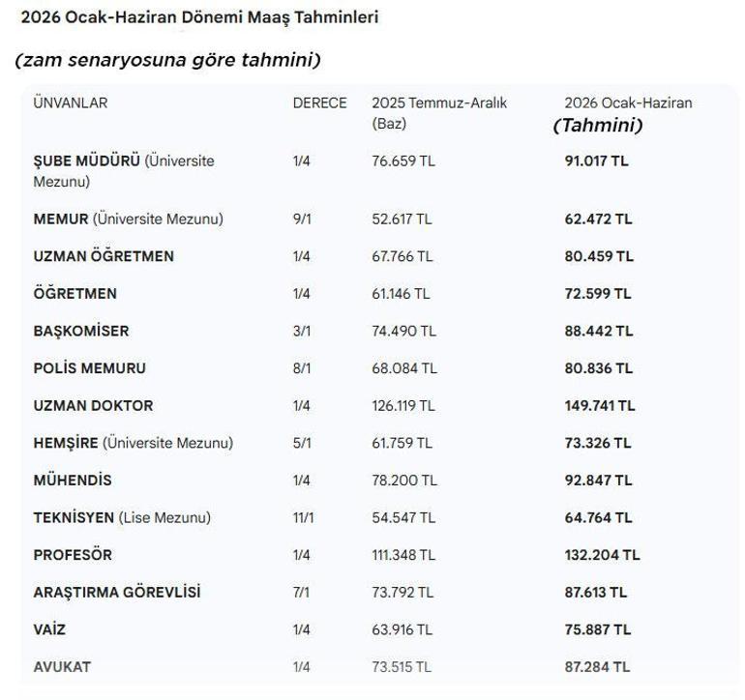Image resolution: width=745 pixels, height=700 pixels.
Task: Click TEKNİSYEN degree value 11/1
Action: coord(304,517)
